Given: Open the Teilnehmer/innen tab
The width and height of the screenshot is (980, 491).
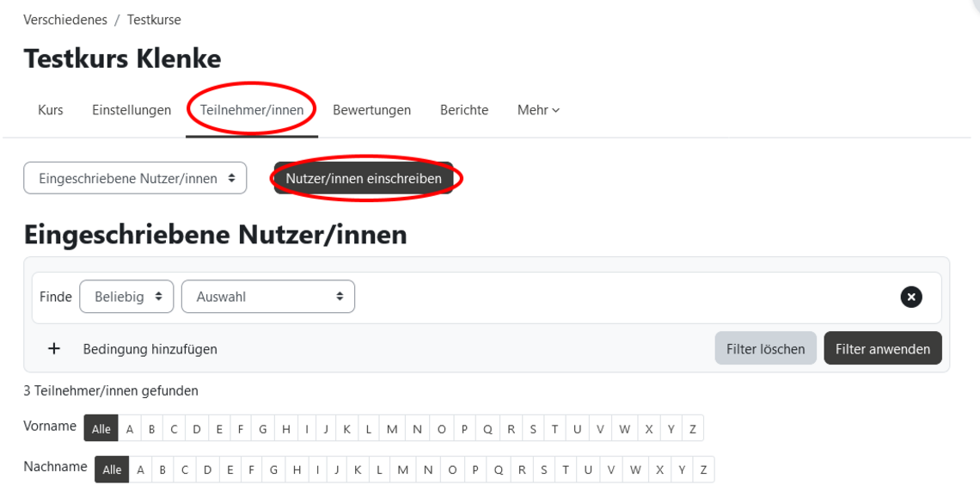Looking at the screenshot, I should (252, 110).
